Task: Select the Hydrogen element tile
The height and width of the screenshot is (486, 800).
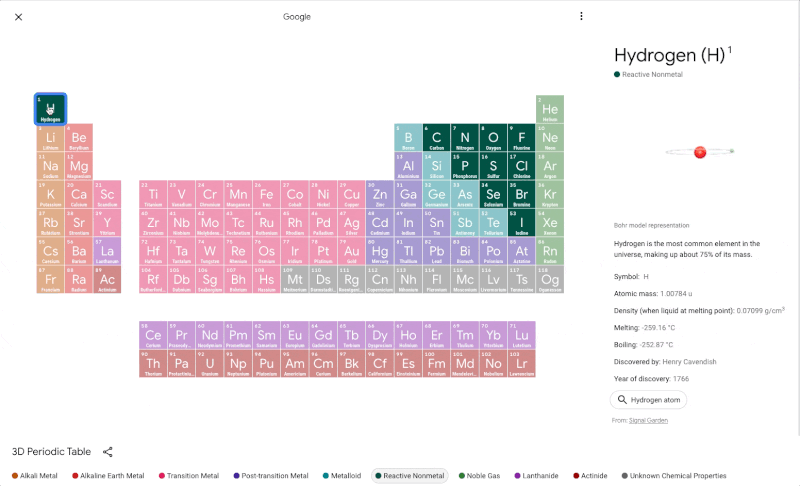Action: click(51, 109)
